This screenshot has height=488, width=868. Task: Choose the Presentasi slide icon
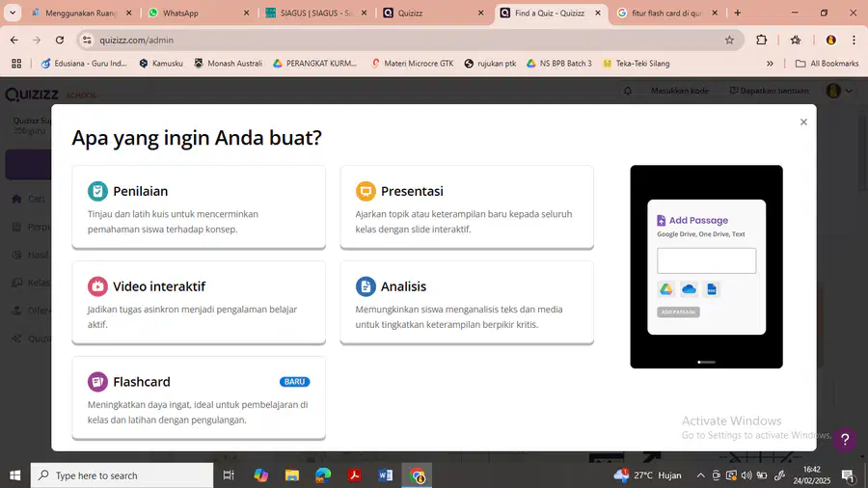(x=366, y=191)
